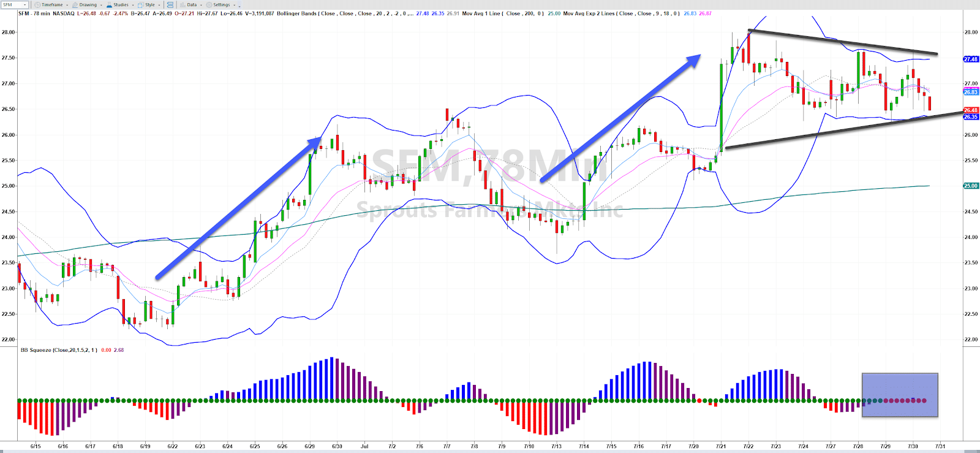Viewport: 980px width, 453px height.
Task: Click the 7/14 date on time axis
Action: tap(584, 446)
